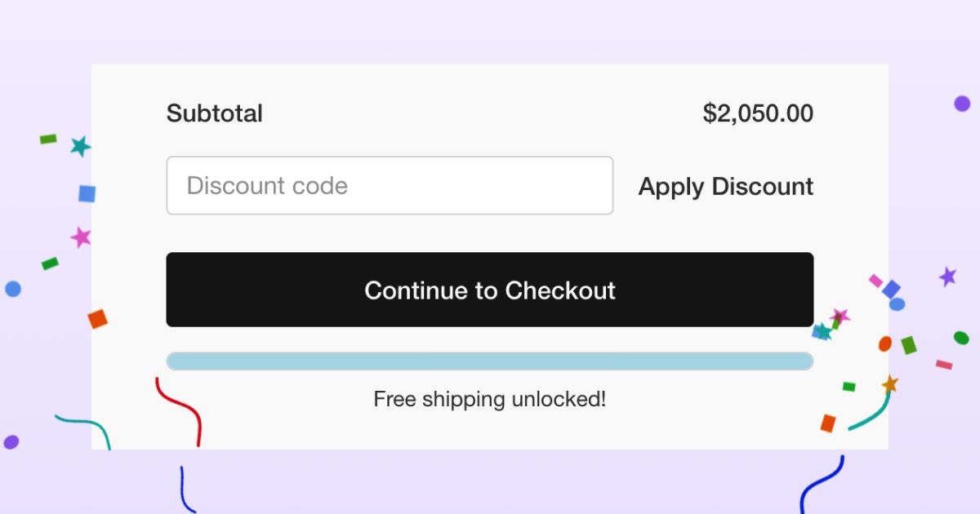The image size is (980, 514).
Task: Click the free shipping progress bar
Action: [x=490, y=360]
